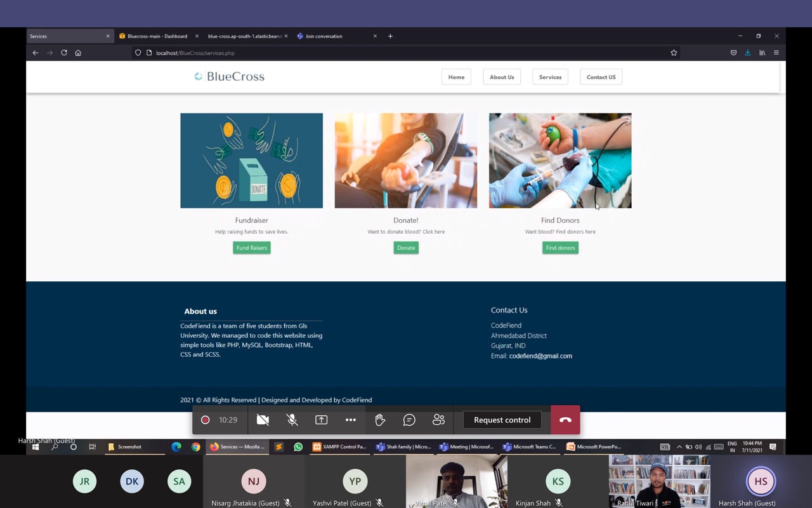Click the codefiend@gmail.com email link
This screenshot has width=812, height=508.
pyautogui.click(x=540, y=356)
